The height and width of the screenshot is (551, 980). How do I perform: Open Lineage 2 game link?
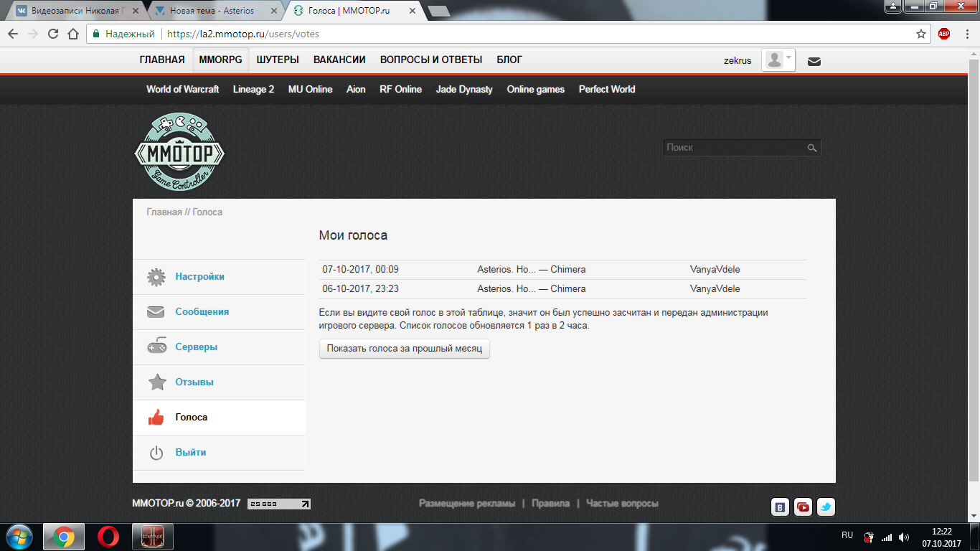click(x=253, y=90)
